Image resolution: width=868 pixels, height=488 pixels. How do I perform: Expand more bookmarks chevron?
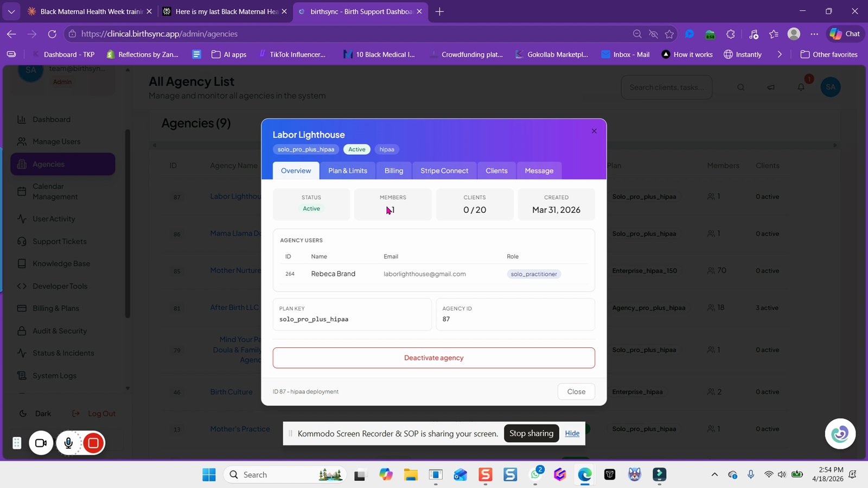780,54
